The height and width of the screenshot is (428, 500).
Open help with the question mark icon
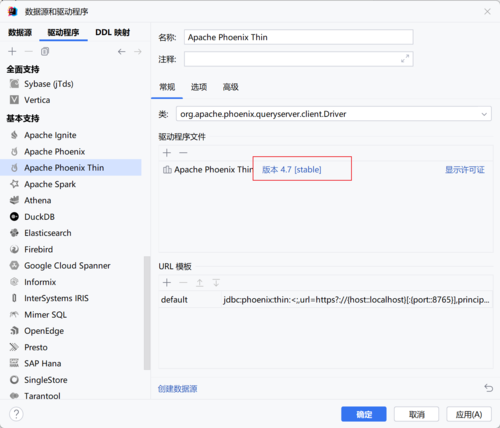tap(16, 414)
